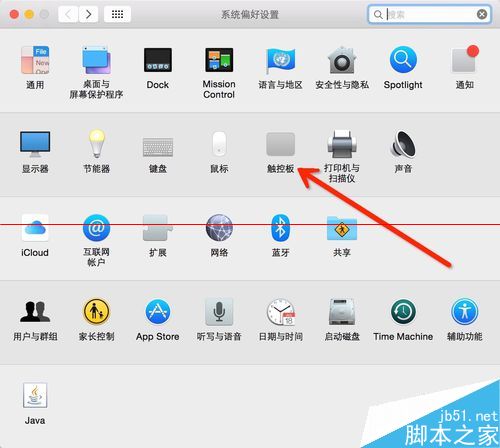The height and width of the screenshot is (448, 500).
Task: Click inside the 搜索 search field
Action: pos(429,14)
